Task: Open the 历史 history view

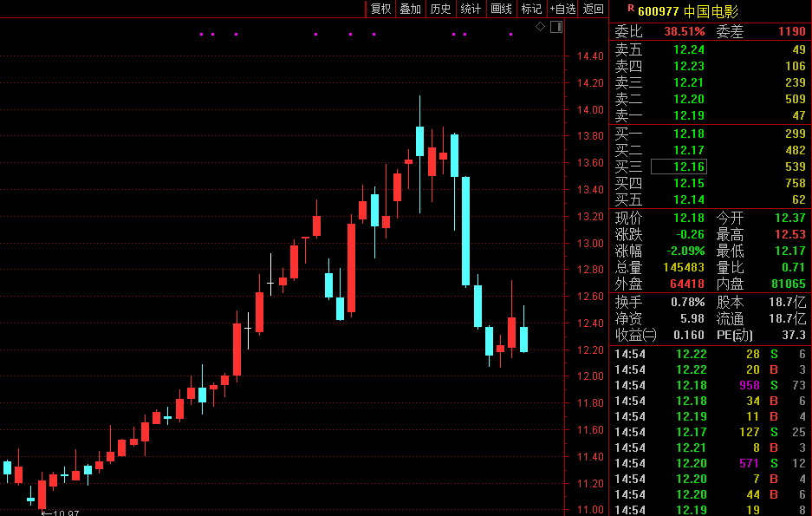Action: 440,10
